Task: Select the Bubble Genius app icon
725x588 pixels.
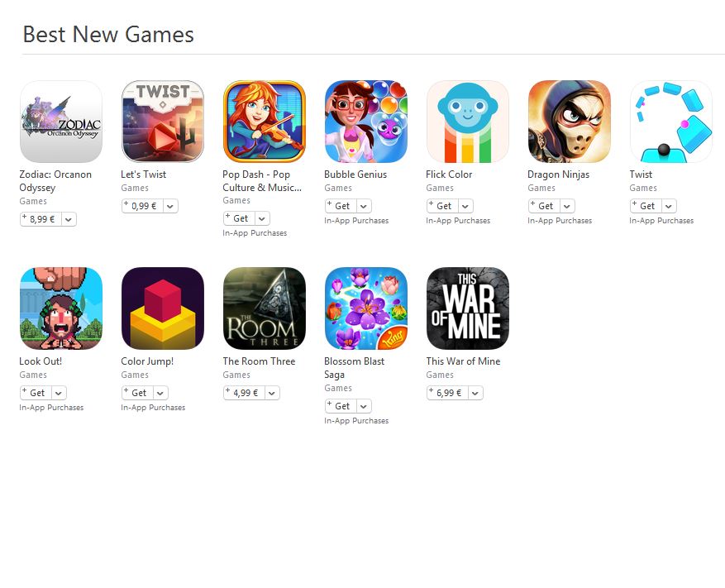Action: [x=366, y=122]
